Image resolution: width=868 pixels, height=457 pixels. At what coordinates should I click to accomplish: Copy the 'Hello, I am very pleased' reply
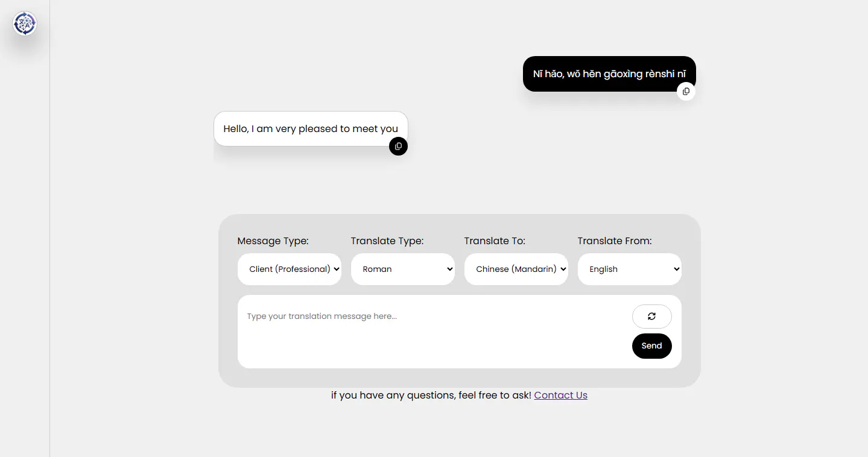398,147
